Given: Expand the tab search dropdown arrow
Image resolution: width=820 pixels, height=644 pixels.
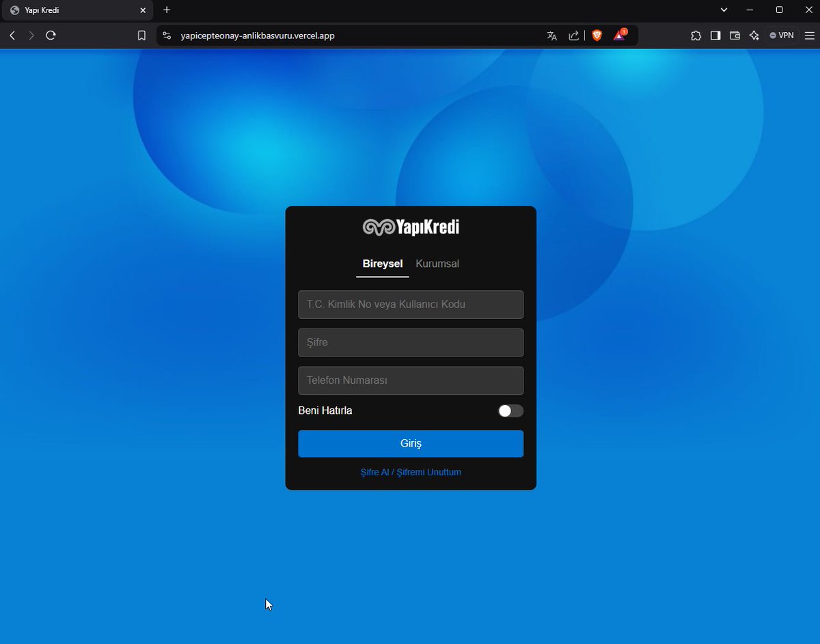Looking at the screenshot, I should 724,10.
